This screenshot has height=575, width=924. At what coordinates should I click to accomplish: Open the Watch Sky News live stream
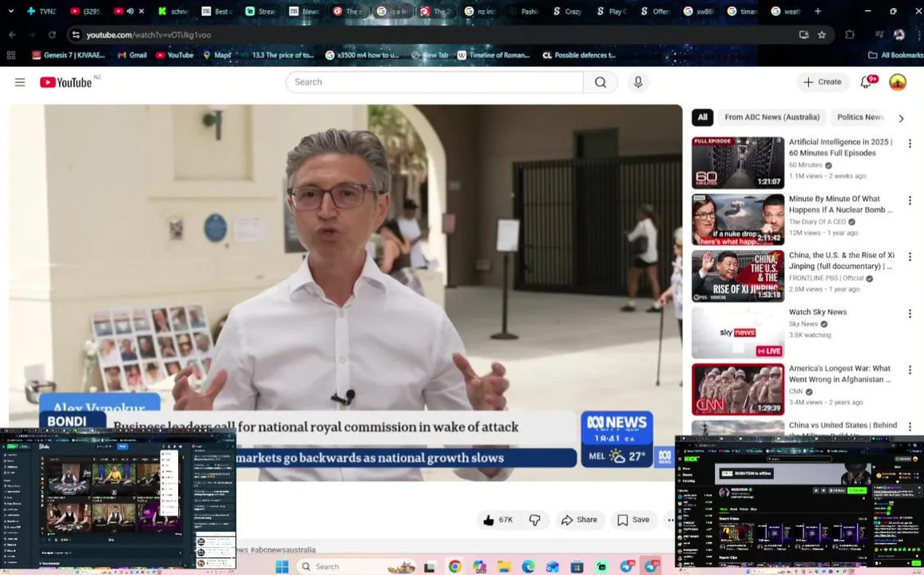coord(738,333)
